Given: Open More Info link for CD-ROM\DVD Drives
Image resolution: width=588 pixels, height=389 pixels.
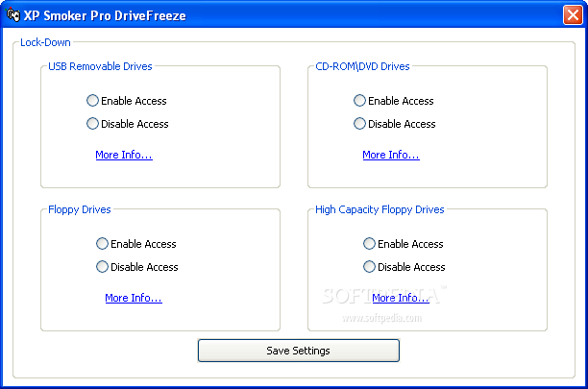Looking at the screenshot, I should [391, 155].
